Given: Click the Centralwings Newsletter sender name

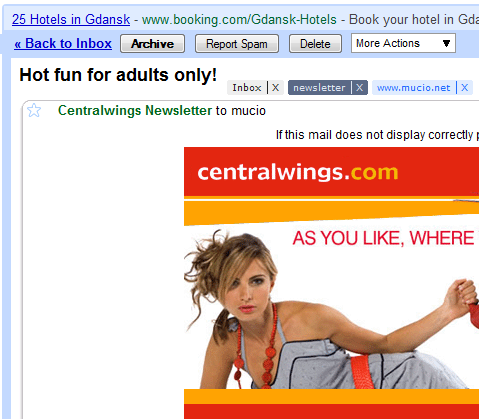Looking at the screenshot, I should [135, 110].
